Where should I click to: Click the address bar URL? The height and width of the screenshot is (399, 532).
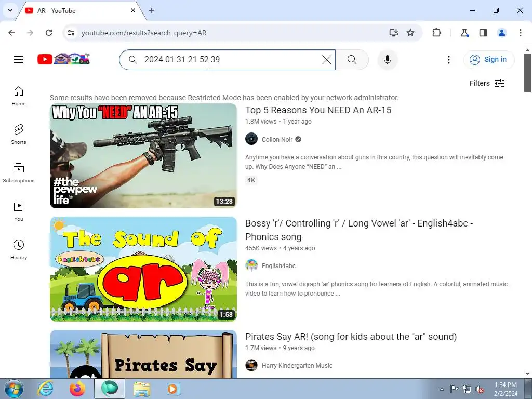coord(144,33)
